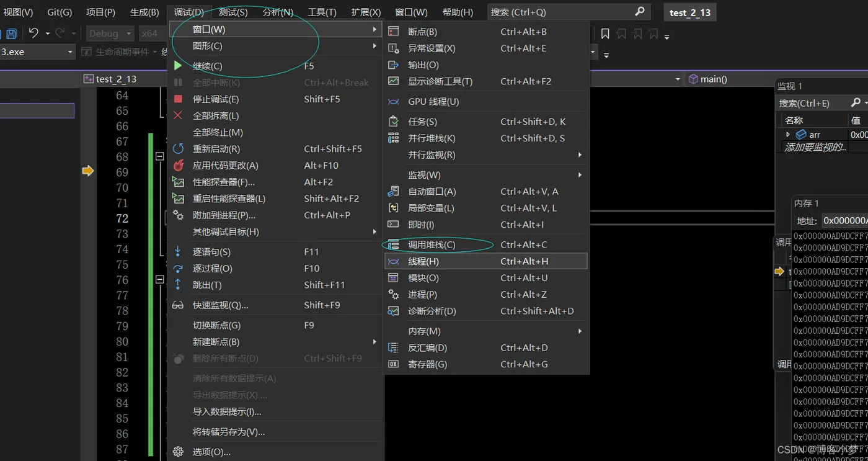The width and height of the screenshot is (868, 461).
Task: Click the Locals window icon
Action: (x=393, y=208)
